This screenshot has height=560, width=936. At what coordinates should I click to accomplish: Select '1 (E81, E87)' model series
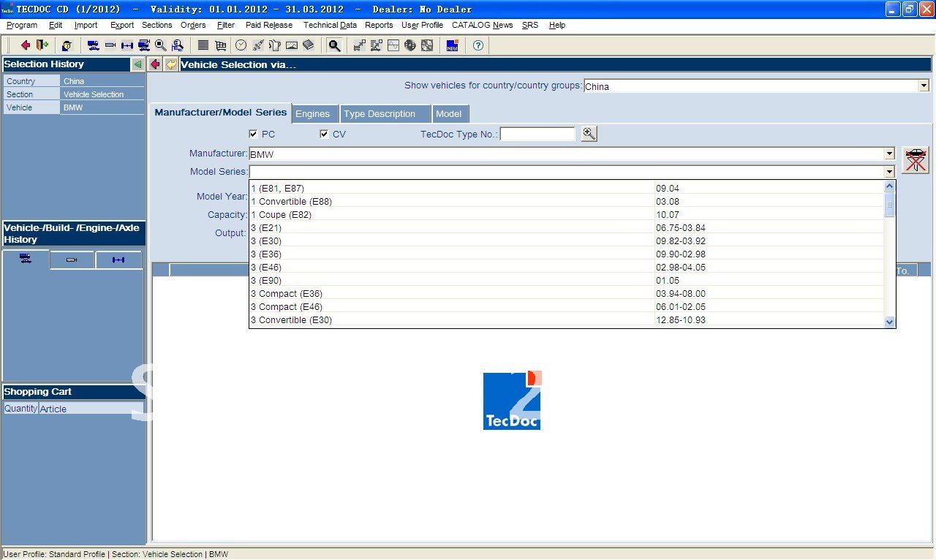[567, 189]
